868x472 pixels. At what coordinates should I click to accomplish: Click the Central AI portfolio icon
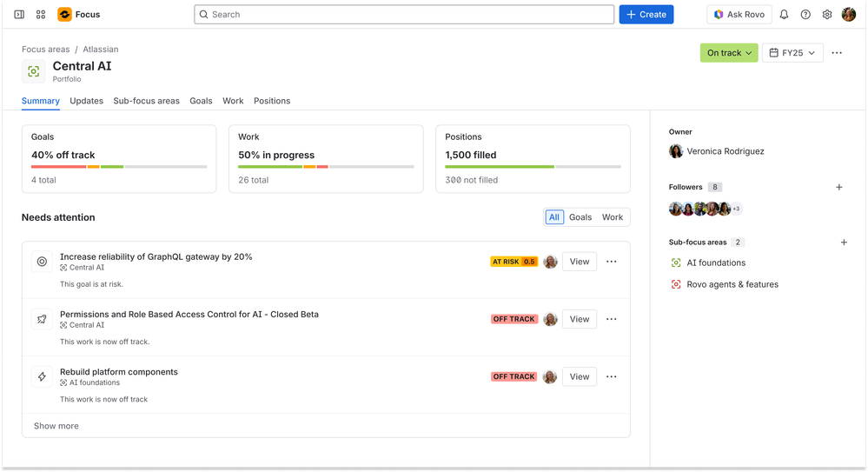[x=34, y=71]
